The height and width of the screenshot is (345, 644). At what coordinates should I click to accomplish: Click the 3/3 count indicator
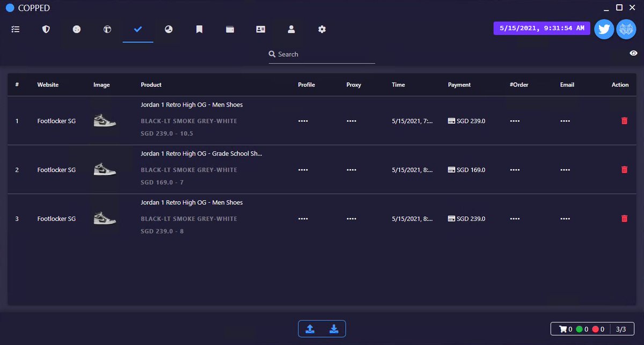(x=621, y=329)
